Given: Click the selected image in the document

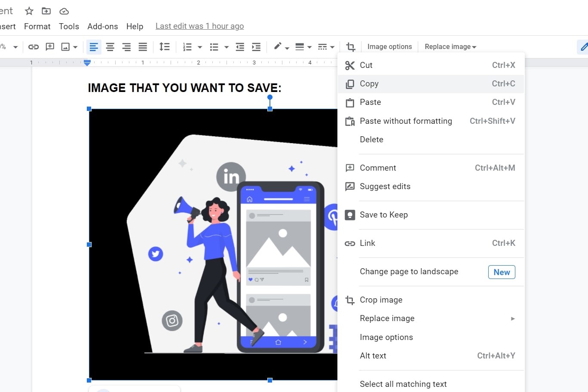Looking at the screenshot, I should pyautogui.click(x=213, y=245).
